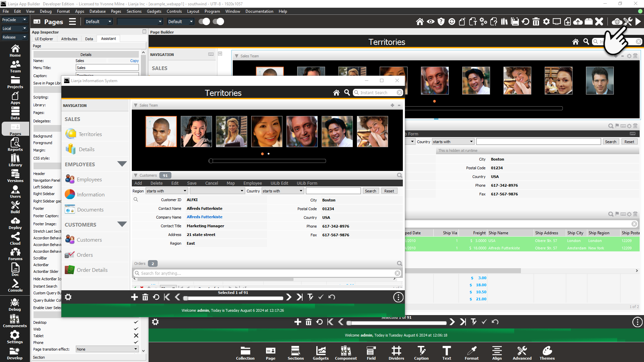Toggle the first switch in Pages toolbar
This screenshot has height=362, width=644.
tap(204, 22)
